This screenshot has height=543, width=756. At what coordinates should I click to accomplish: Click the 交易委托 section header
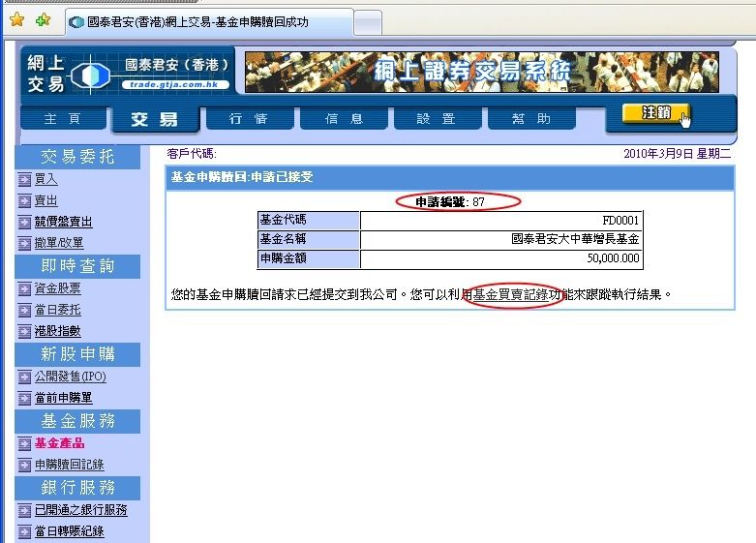coord(77,157)
